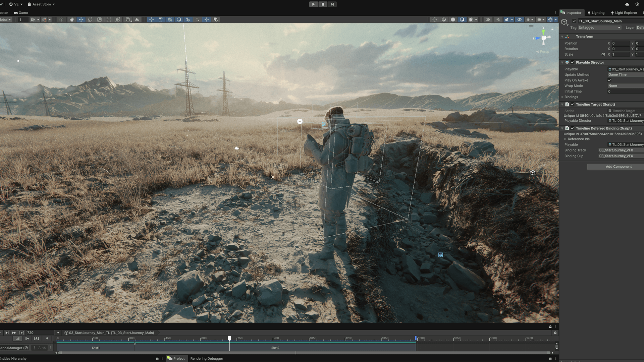Image resolution: width=644 pixels, height=362 pixels.
Task: Open the Project tab
Action: click(x=176, y=358)
